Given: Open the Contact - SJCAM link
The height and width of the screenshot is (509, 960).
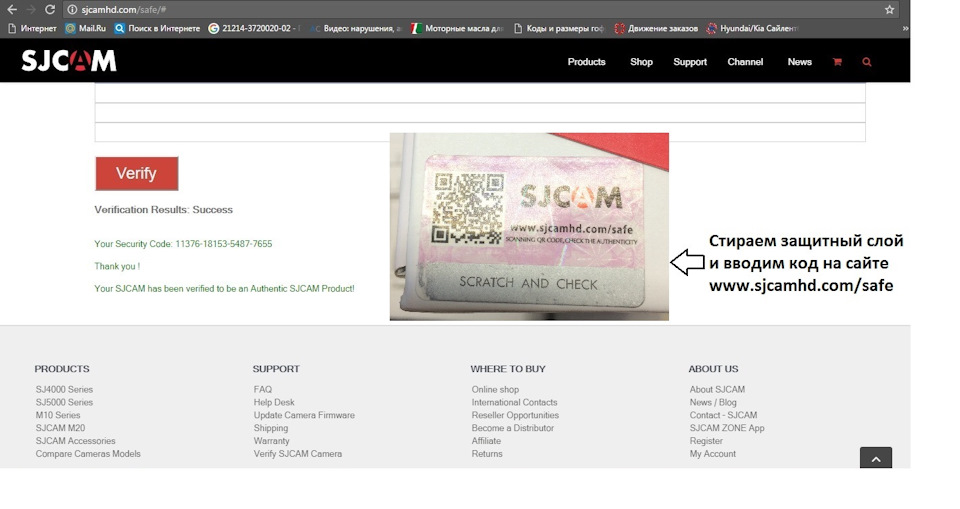Looking at the screenshot, I should pos(723,415).
